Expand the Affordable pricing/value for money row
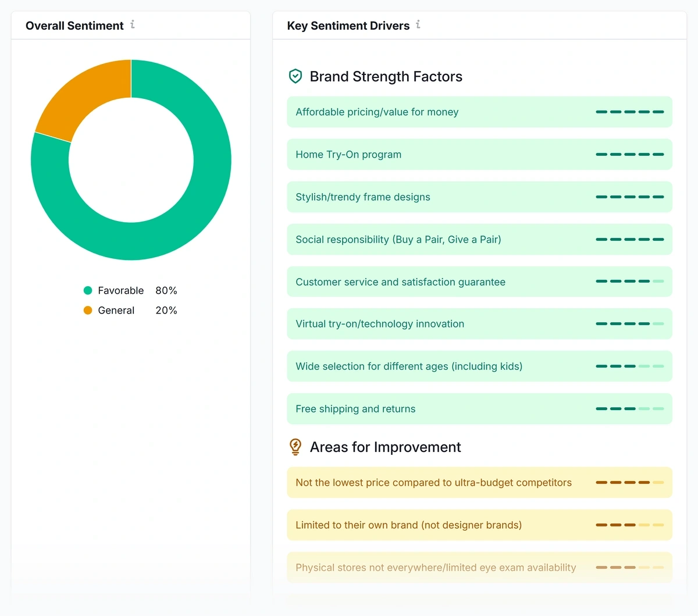The image size is (698, 616). point(479,112)
